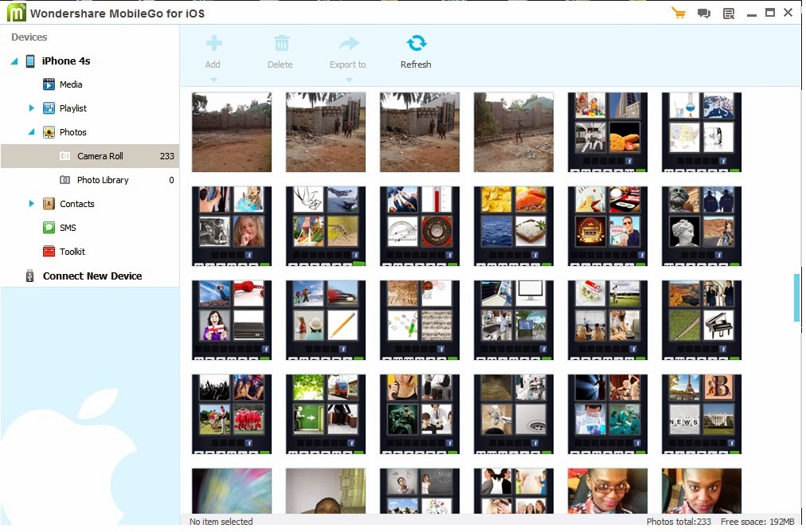Click the Free space: 192MB status text
Viewport: 806px width, 532px height.
(x=757, y=522)
